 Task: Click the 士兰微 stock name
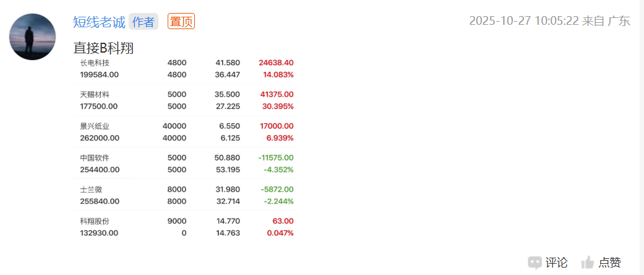91,189
